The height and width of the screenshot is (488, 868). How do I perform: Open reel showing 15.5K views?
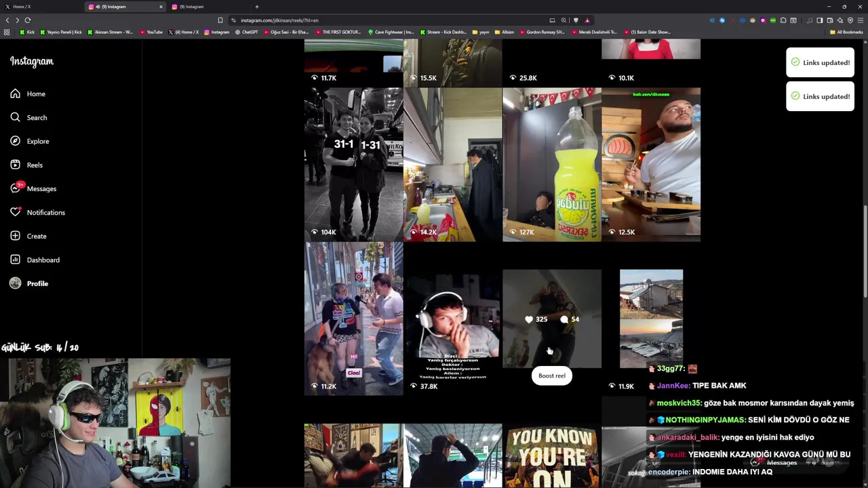pyautogui.click(x=452, y=62)
